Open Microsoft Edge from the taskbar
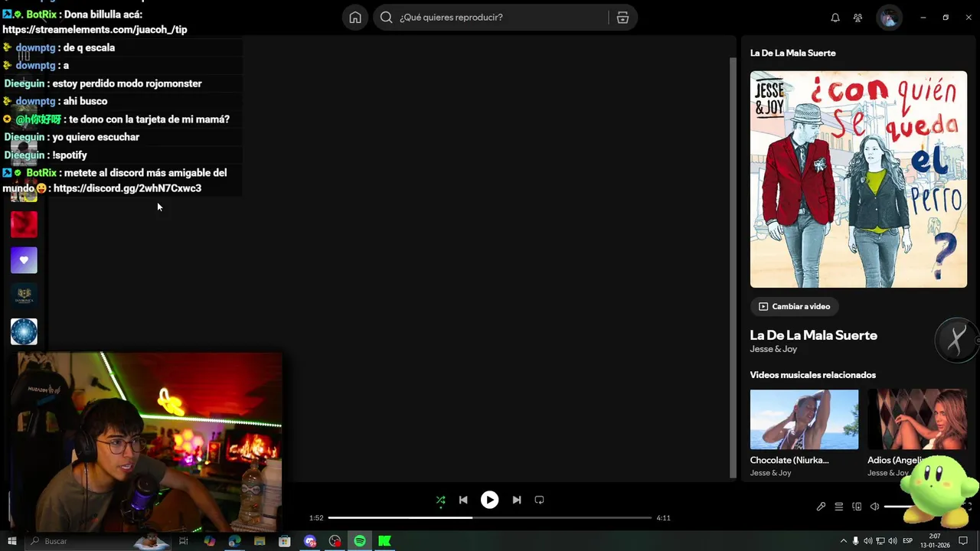980x551 pixels. (x=234, y=541)
